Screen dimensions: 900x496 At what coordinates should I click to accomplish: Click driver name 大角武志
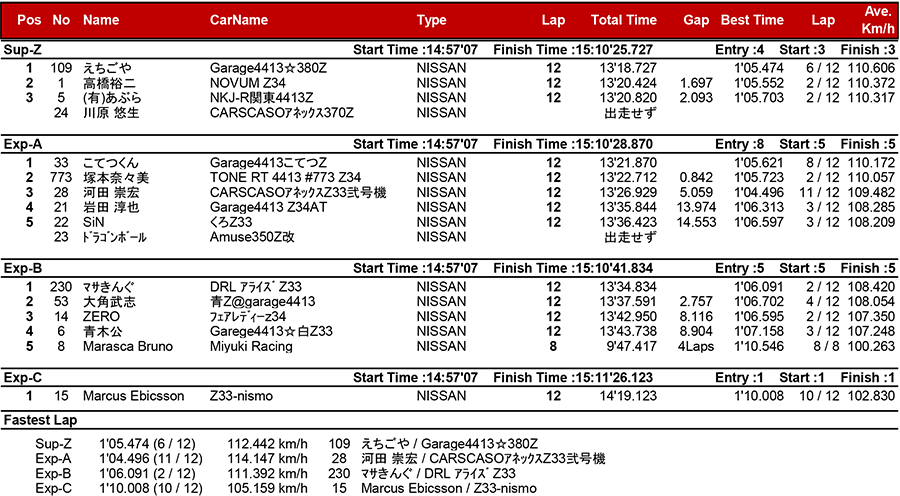click(109, 302)
